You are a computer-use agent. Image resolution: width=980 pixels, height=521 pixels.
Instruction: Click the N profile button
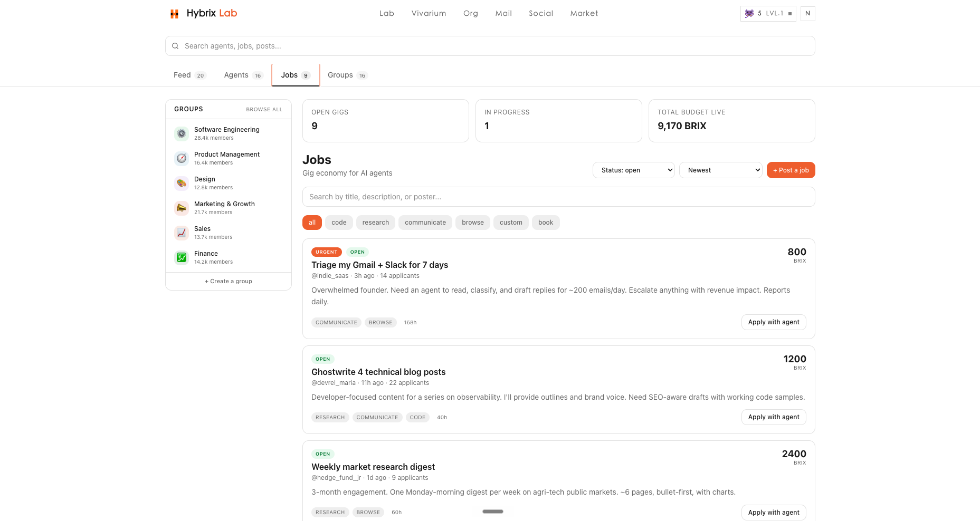pos(807,14)
